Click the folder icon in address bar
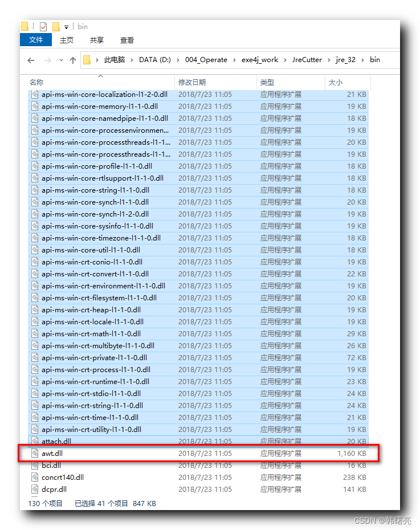This screenshot has width=420, height=530. 87,60
